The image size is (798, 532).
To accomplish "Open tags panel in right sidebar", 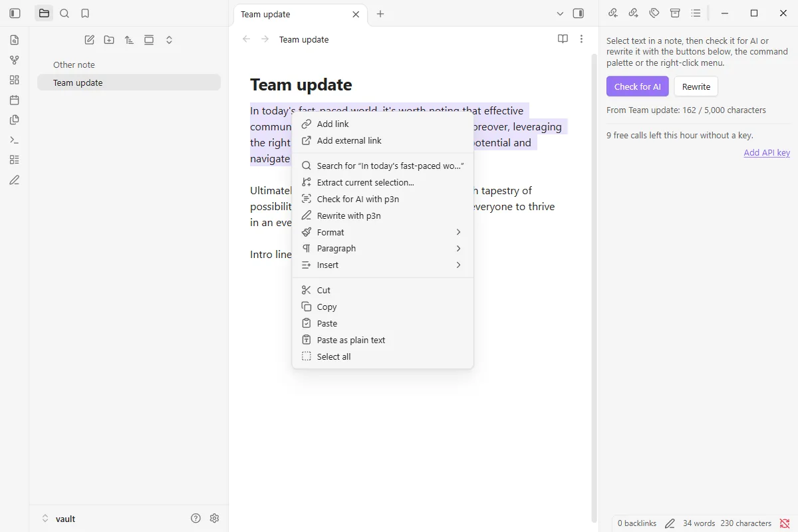I will tap(654, 13).
